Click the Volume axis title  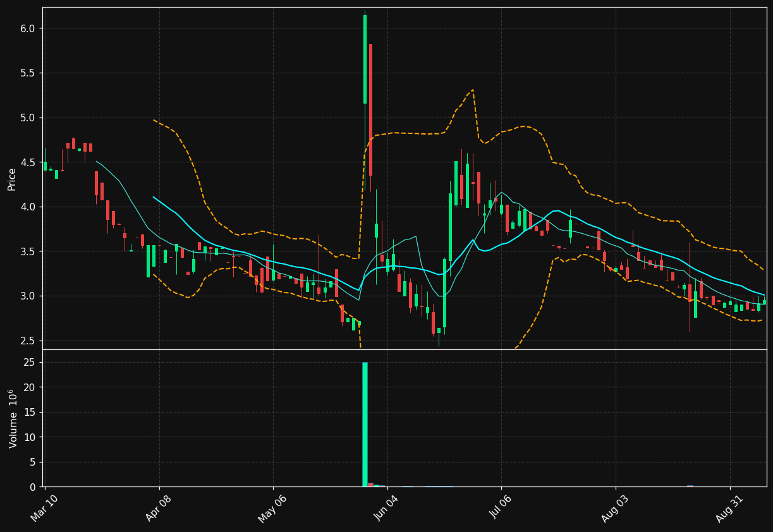click(x=13, y=418)
